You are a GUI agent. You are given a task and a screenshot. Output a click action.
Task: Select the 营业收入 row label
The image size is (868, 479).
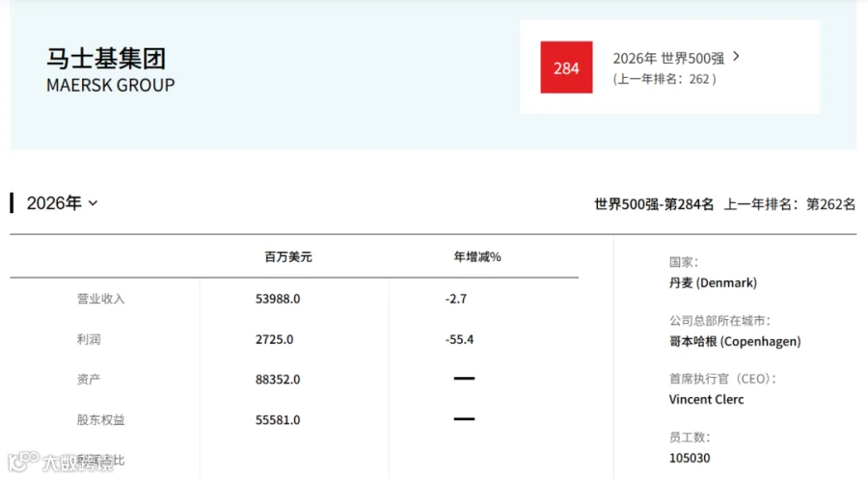(x=100, y=299)
